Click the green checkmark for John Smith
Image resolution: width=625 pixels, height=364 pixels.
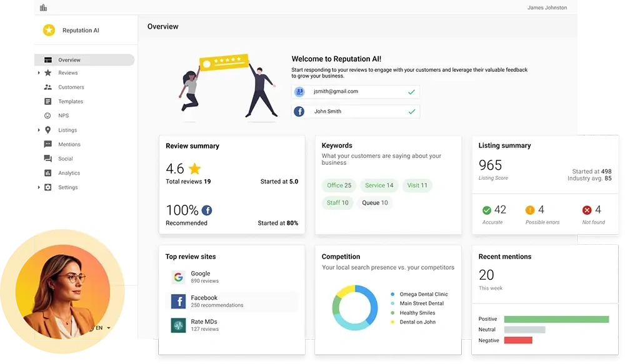pyautogui.click(x=412, y=112)
